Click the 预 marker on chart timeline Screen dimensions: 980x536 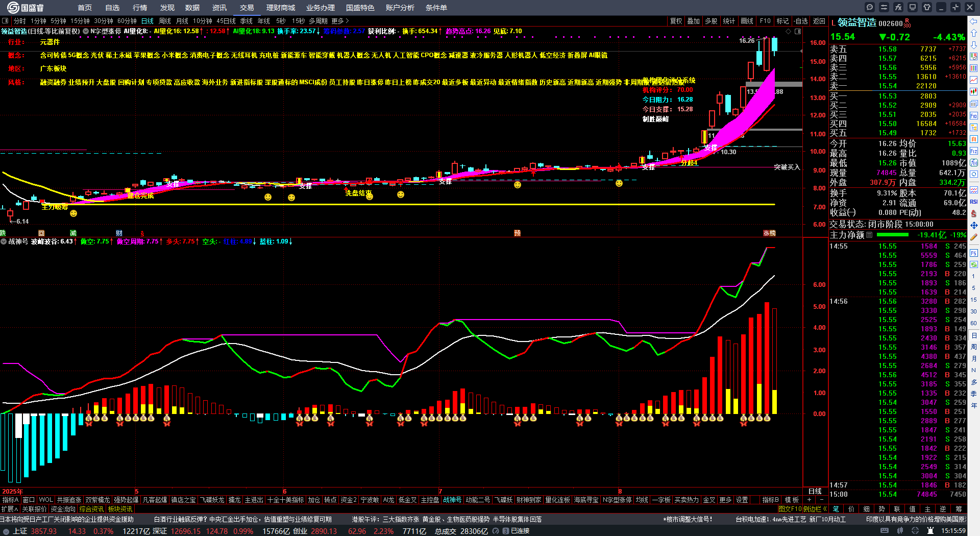(x=517, y=233)
